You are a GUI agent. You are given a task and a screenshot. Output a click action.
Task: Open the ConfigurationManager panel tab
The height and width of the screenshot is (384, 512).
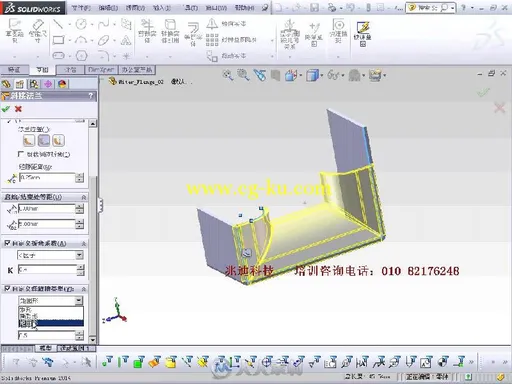point(34,84)
